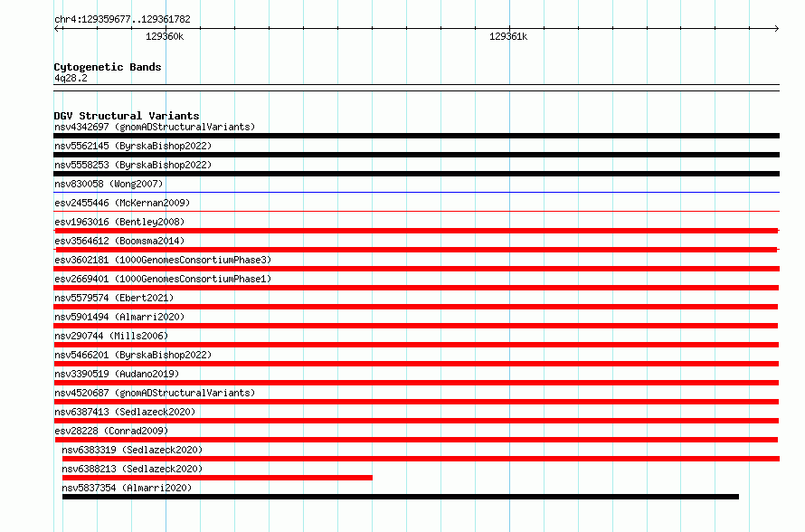
Task: Open the nsv5579574 (Ebert2021) variant label
Action: click(114, 298)
